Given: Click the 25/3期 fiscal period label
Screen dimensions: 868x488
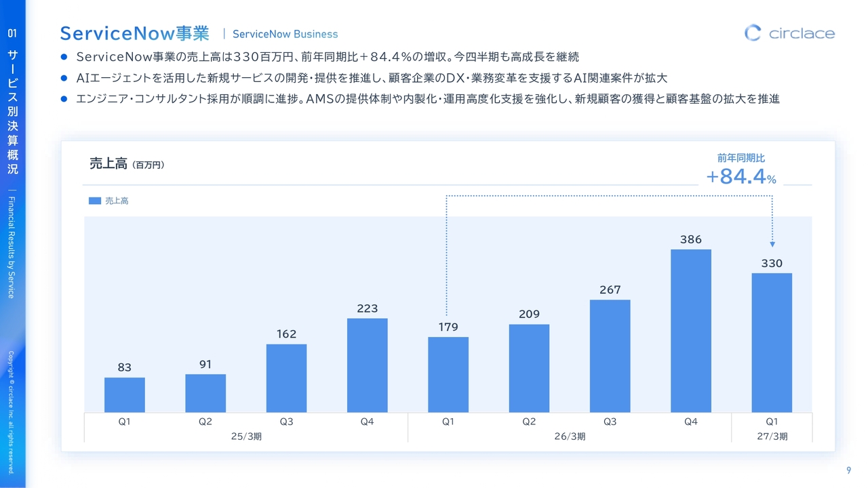Looking at the screenshot, I should click(x=246, y=436).
